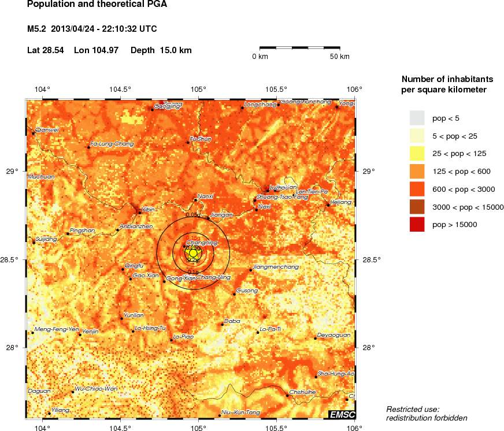Click the 'Restricted use' notice text

coord(413,409)
